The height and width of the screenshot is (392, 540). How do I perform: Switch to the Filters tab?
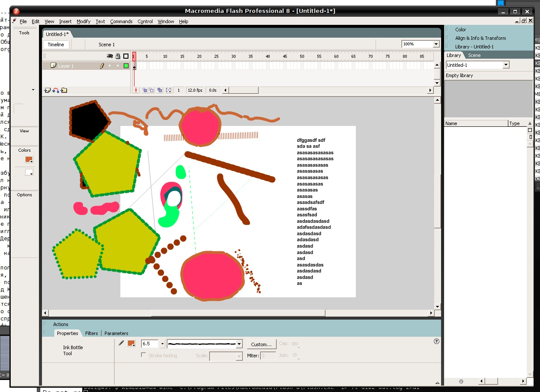coord(91,333)
